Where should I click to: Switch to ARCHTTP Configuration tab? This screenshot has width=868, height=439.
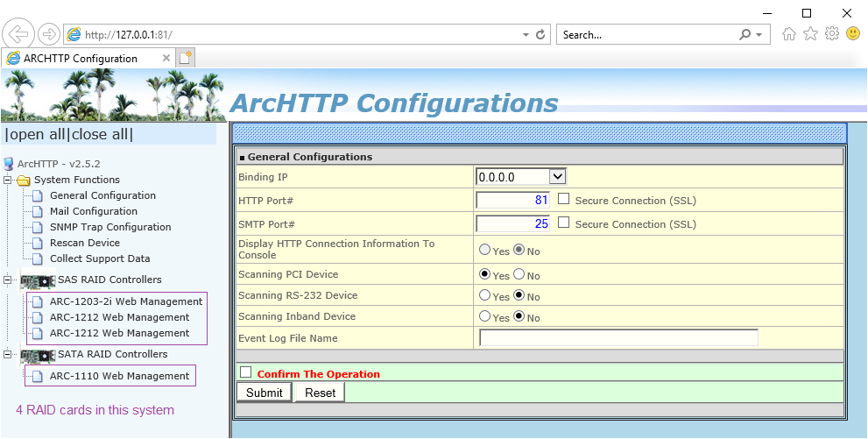coord(88,58)
